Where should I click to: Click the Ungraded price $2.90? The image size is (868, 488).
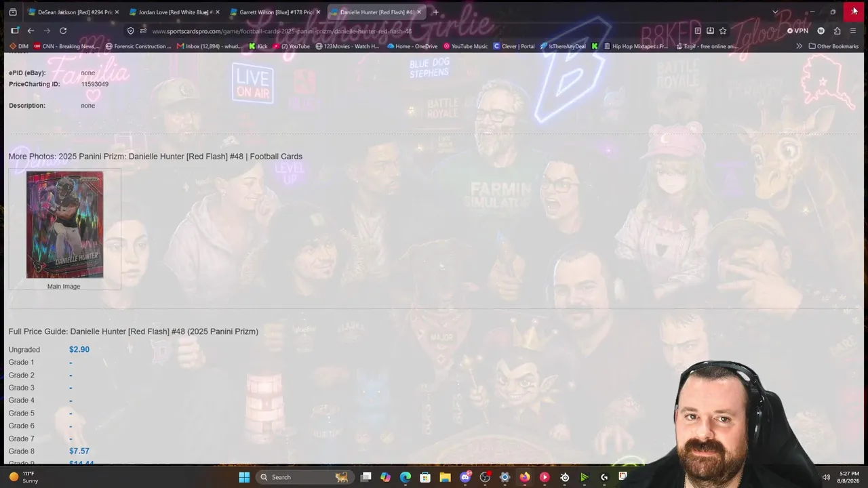pyautogui.click(x=79, y=350)
